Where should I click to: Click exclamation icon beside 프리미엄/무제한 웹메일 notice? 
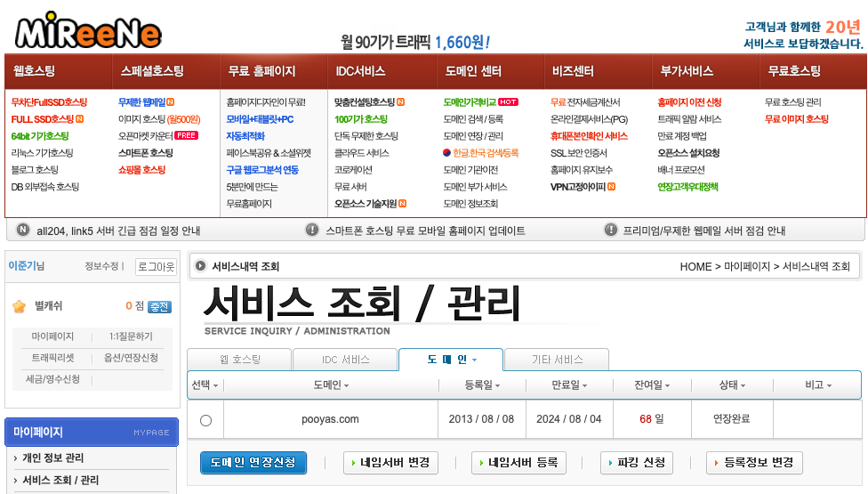[611, 230]
